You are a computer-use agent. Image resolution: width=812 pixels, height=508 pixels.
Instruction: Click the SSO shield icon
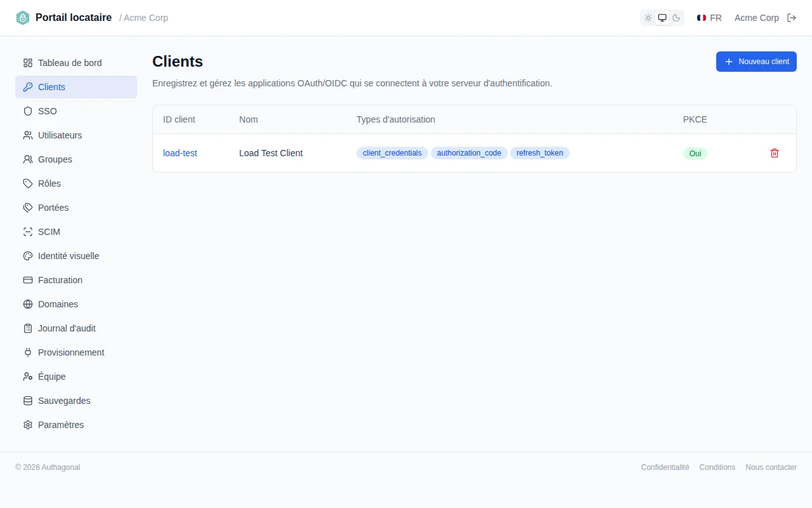(x=28, y=111)
